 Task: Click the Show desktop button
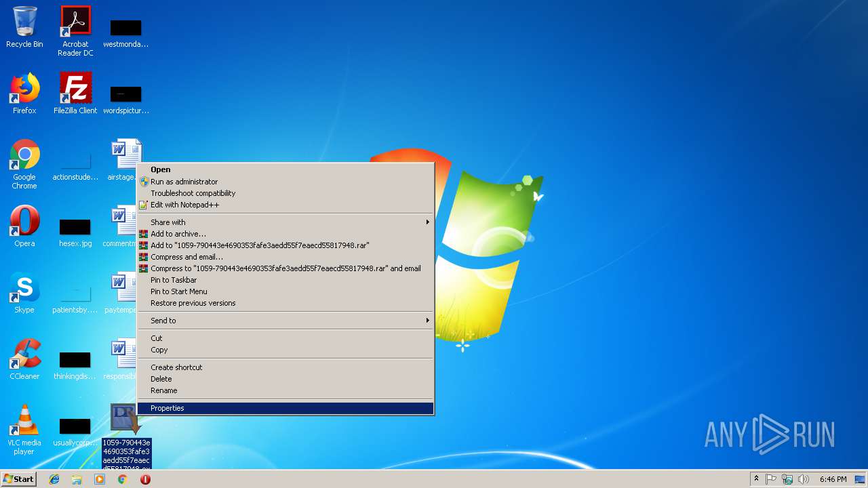[860, 479]
